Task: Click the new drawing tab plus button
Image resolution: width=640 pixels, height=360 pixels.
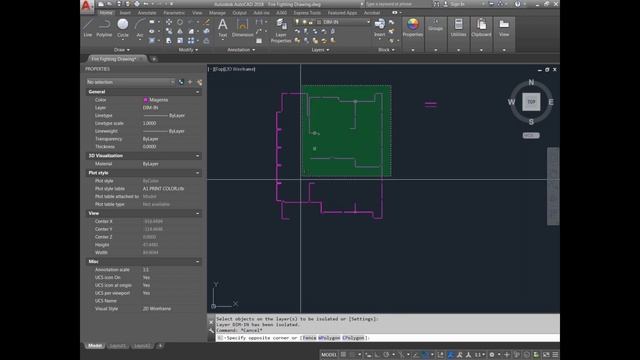Action: [154, 59]
